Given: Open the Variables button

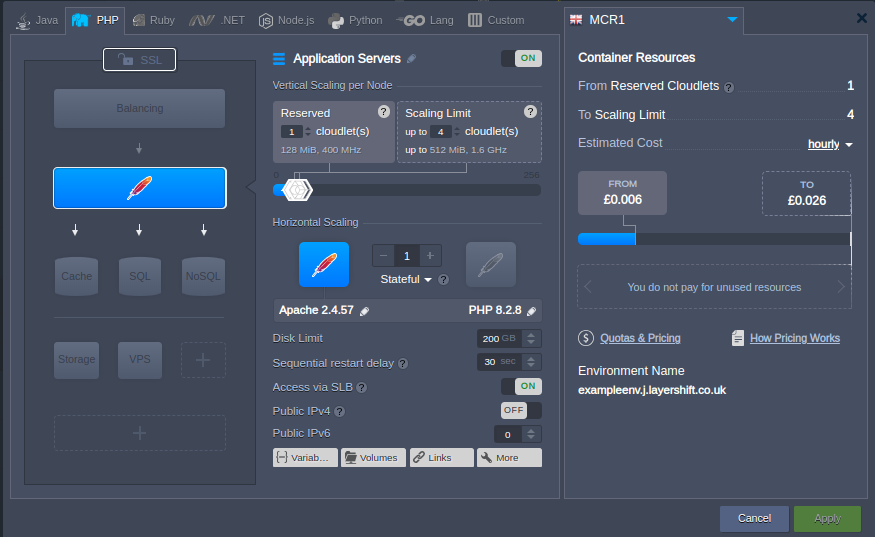Looking at the screenshot, I should pyautogui.click(x=305, y=458).
